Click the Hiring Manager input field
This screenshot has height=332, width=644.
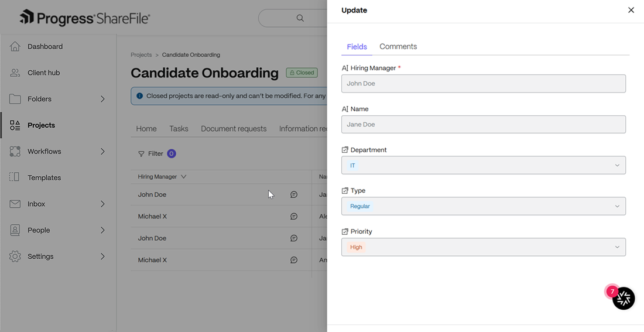pyautogui.click(x=484, y=83)
